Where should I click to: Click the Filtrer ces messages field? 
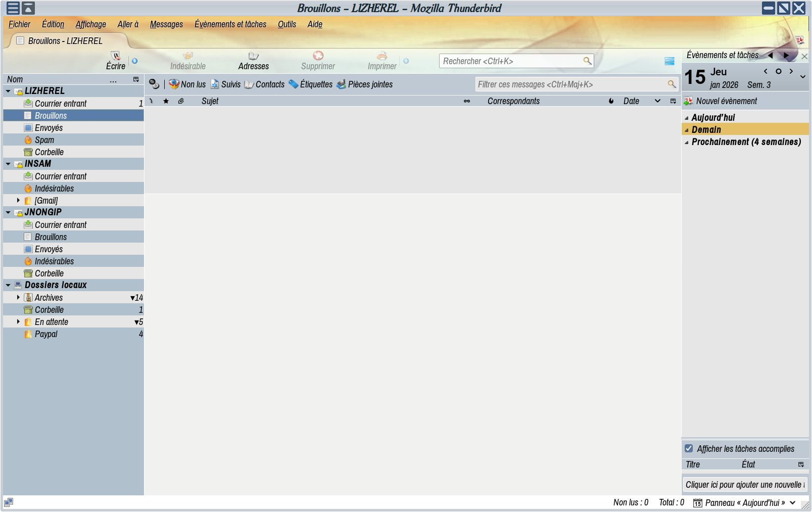tap(577, 84)
